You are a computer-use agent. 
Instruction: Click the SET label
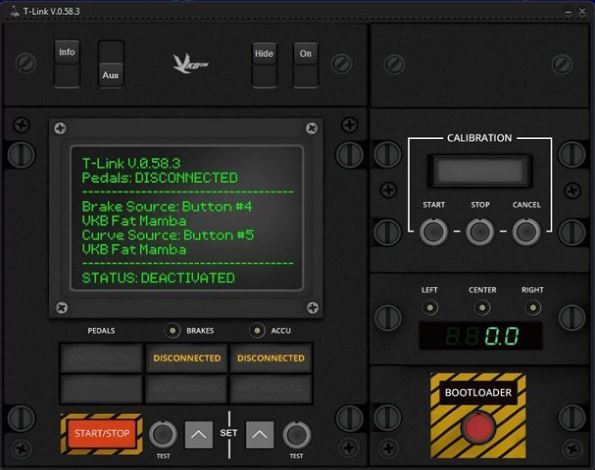coord(228,433)
